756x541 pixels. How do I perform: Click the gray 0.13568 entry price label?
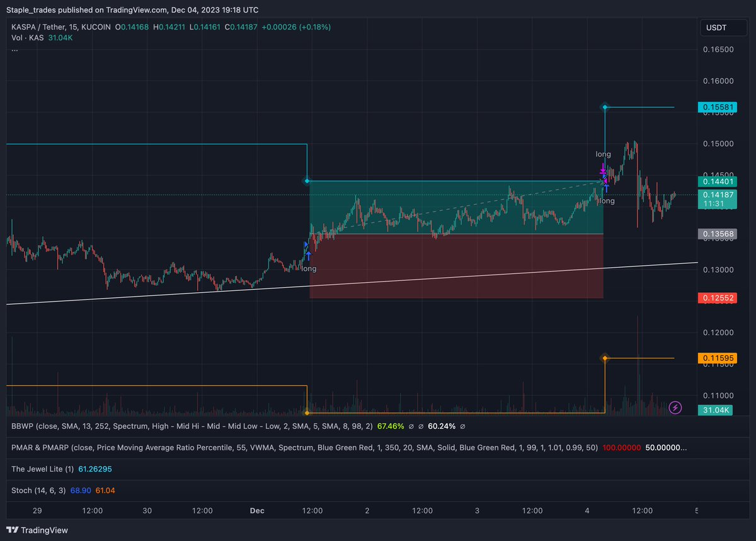tap(718, 234)
